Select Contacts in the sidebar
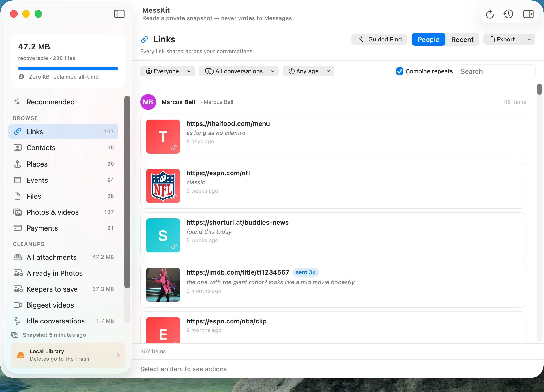Screen dimensions: 544x392 63,147
